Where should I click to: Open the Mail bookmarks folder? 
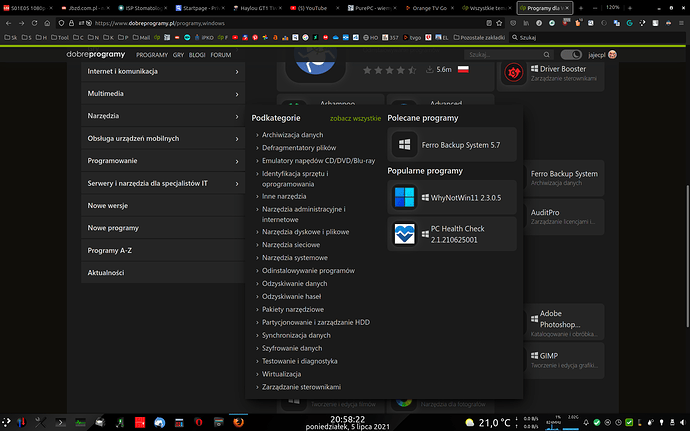point(141,37)
